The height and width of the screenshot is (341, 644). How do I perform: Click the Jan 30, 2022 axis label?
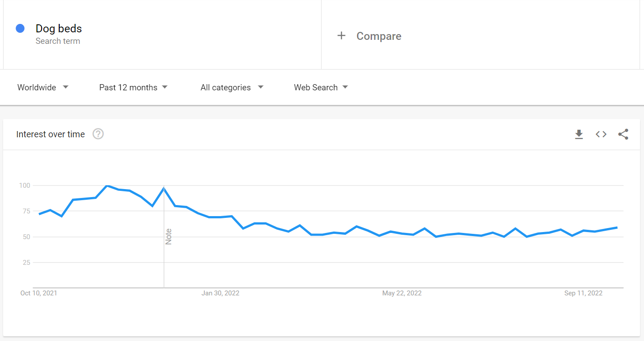point(220,293)
